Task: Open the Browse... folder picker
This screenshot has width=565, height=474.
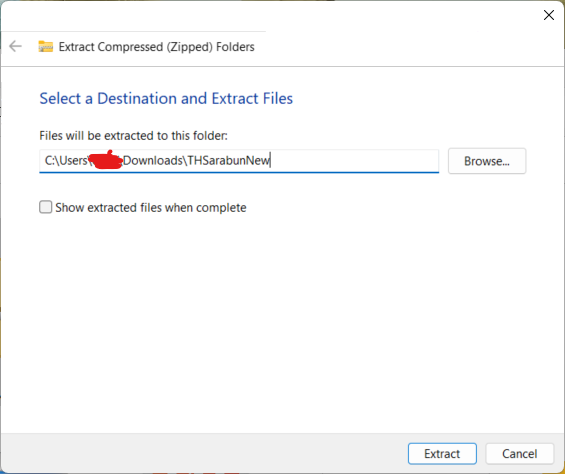Action: point(487,161)
